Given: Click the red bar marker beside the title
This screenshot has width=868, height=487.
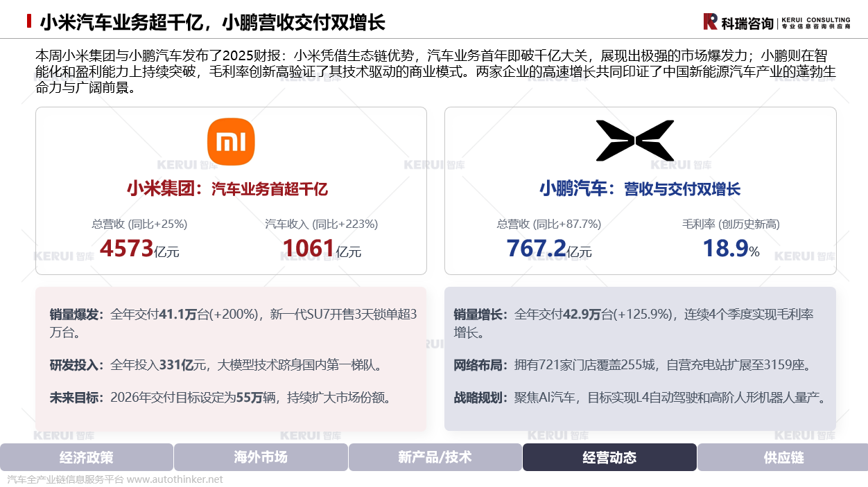Looking at the screenshot, I should coord(29,21).
